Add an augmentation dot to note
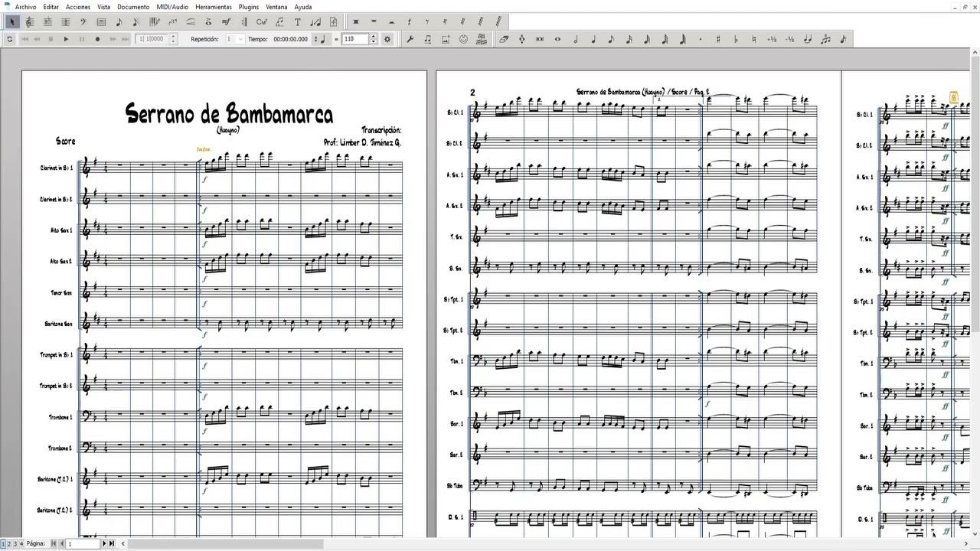The width and height of the screenshot is (980, 551). click(701, 39)
